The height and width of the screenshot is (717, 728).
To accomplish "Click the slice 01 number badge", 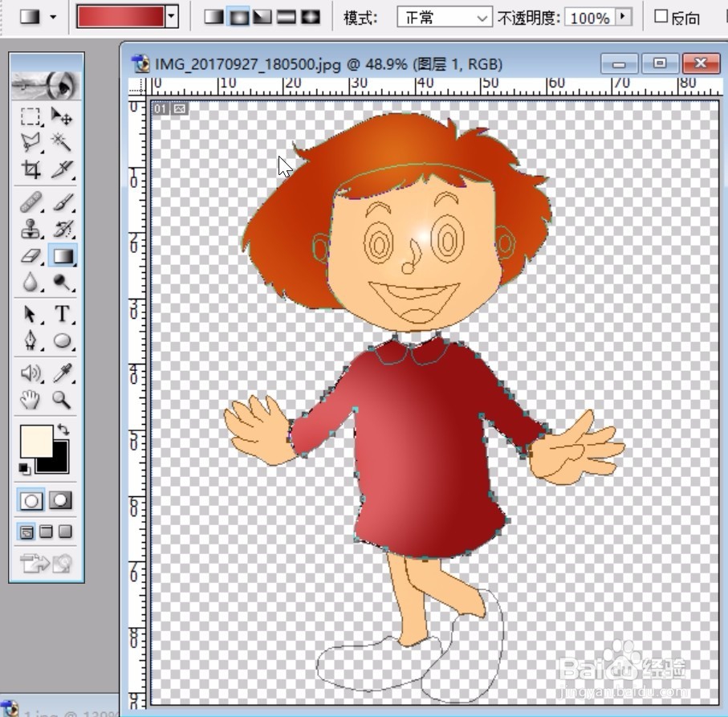I will pos(161,108).
